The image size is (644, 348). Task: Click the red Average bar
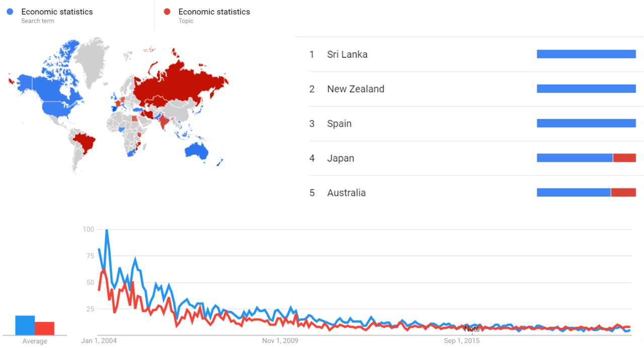point(44,328)
